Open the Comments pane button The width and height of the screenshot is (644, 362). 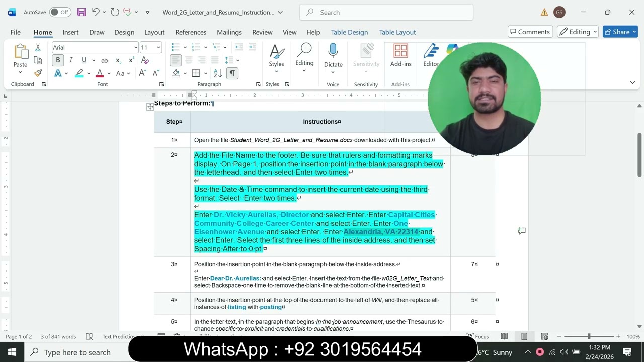pos(530,32)
